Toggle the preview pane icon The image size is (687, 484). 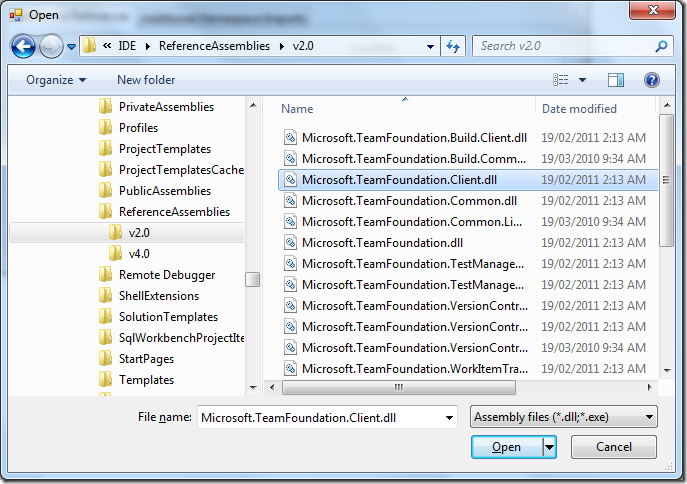click(x=616, y=80)
